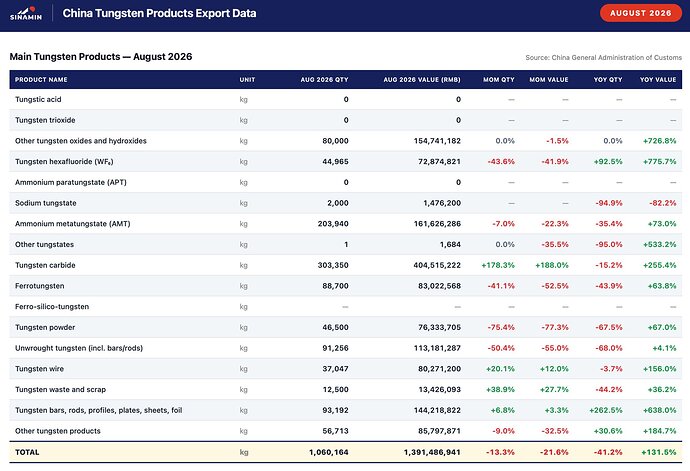The width and height of the screenshot is (690, 471).
Task: Select the 'Tungsten carbide' row name
Action: coord(45,265)
